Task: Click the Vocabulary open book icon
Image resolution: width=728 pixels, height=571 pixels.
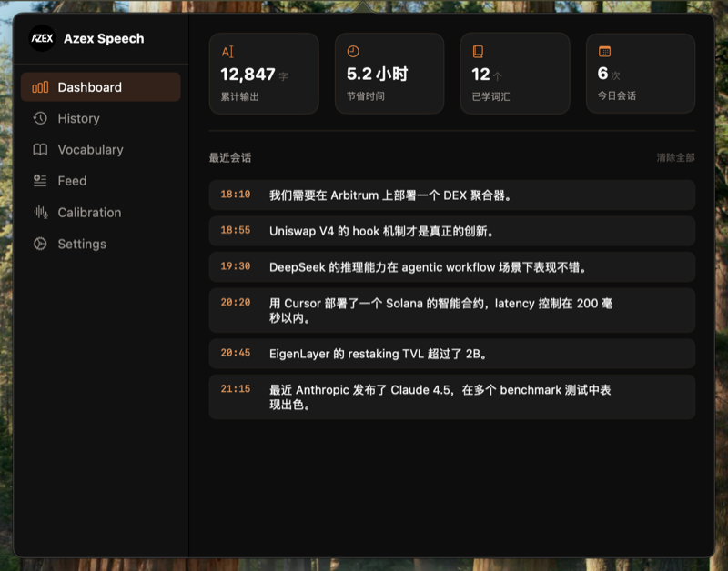Action: 40,149
